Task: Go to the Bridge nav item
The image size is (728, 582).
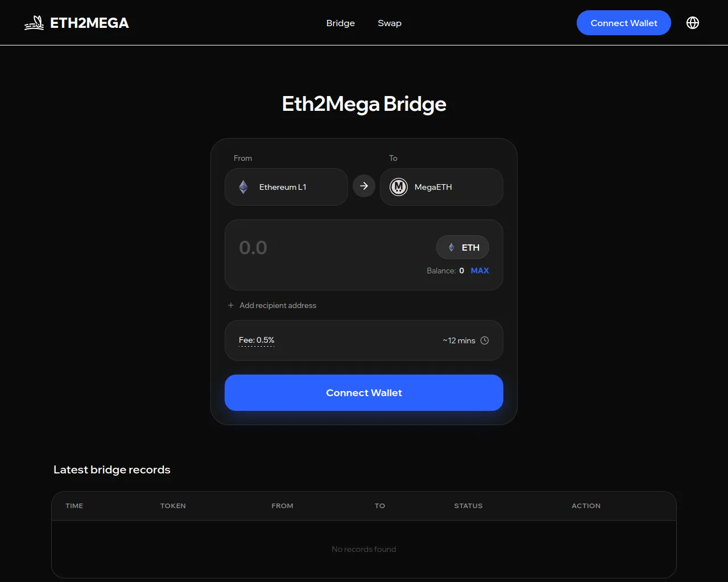Action: click(341, 23)
